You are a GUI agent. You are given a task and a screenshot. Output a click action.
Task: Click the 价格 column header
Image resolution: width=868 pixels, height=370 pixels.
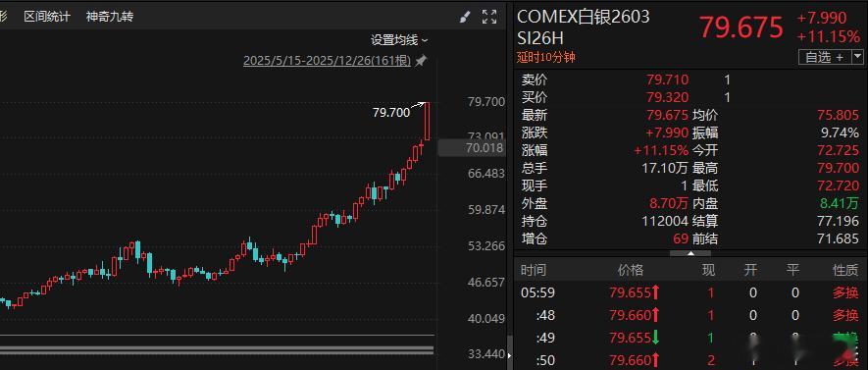[x=631, y=270]
